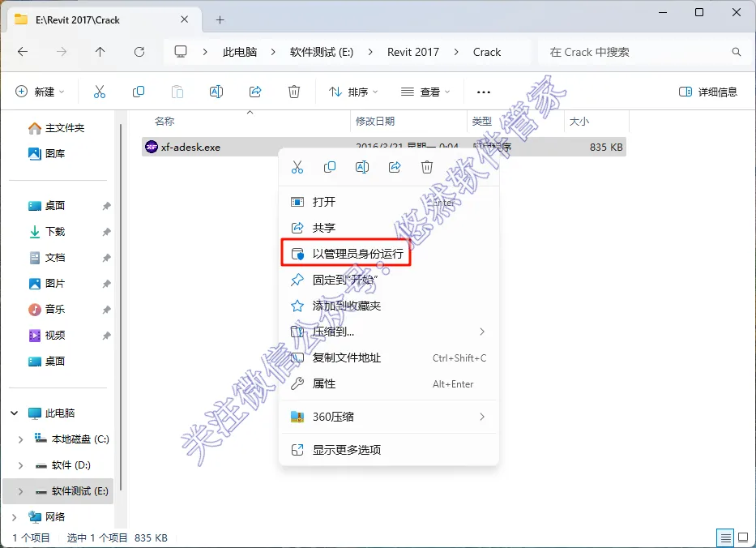The image size is (756, 548).
Task: Choose 固定到"开始" menu entry
Action: [x=389, y=280]
